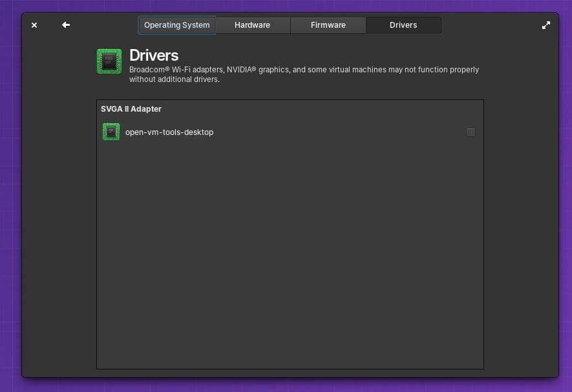Click the back arrow icon
The height and width of the screenshot is (392, 572).
(65, 25)
